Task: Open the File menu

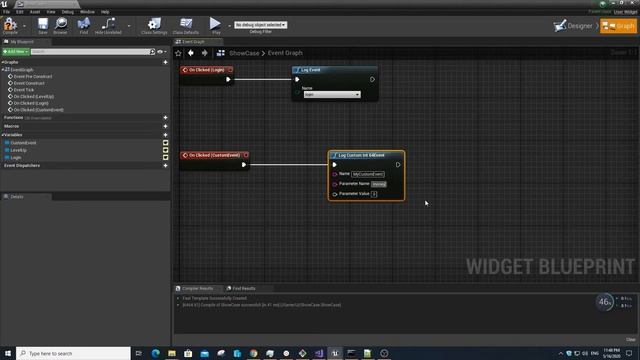Action: click(x=6, y=12)
